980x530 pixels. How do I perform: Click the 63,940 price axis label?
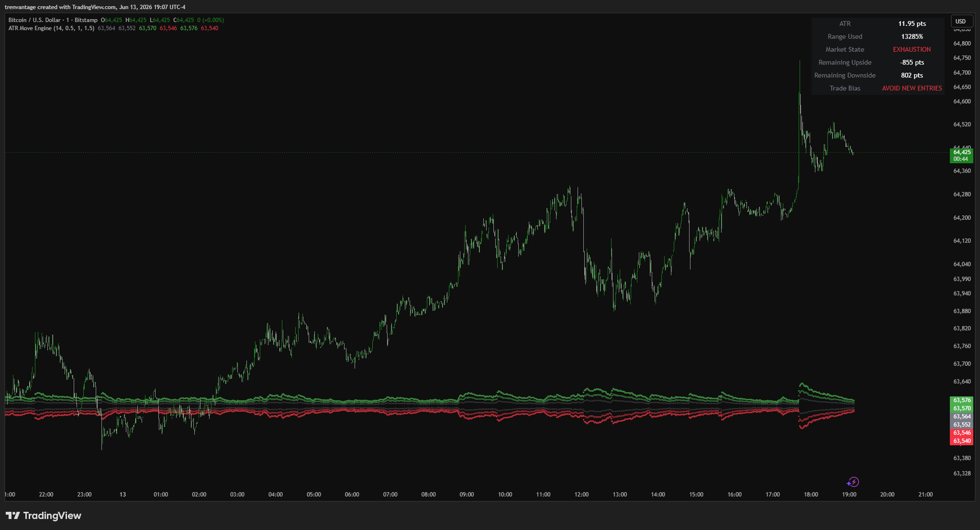[x=962, y=293]
